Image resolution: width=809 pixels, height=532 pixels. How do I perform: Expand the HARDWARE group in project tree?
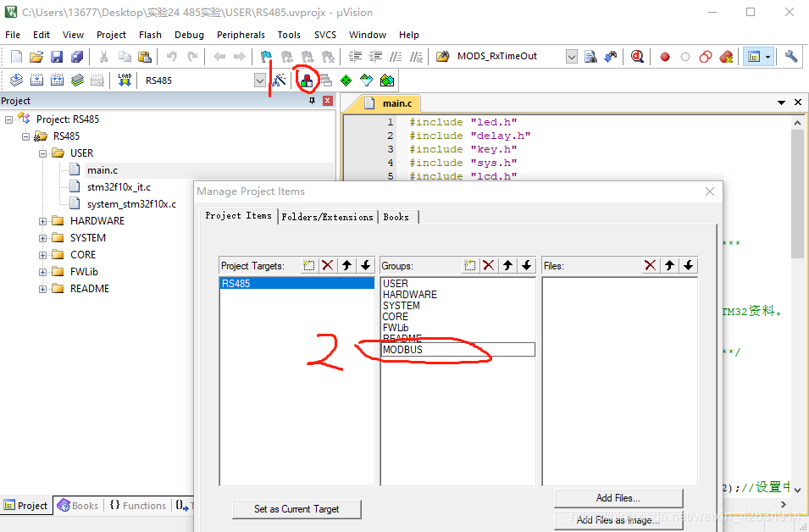42,220
